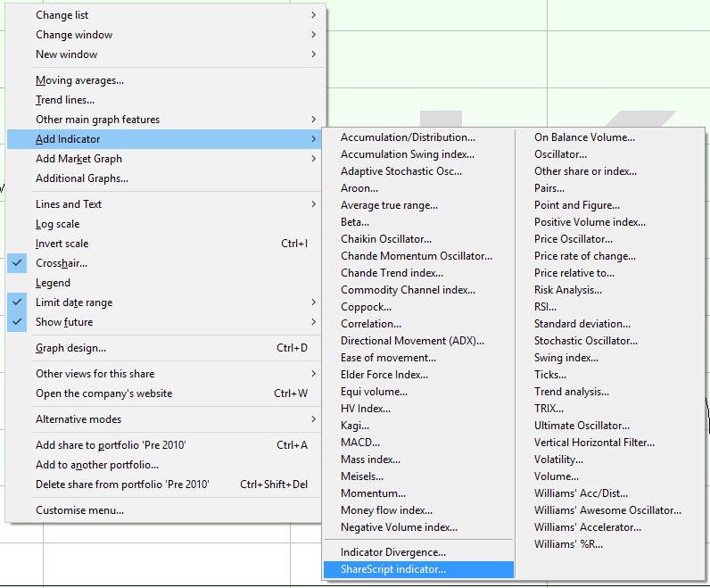
Task: Toggle the Limit date range option
Action: [73, 302]
